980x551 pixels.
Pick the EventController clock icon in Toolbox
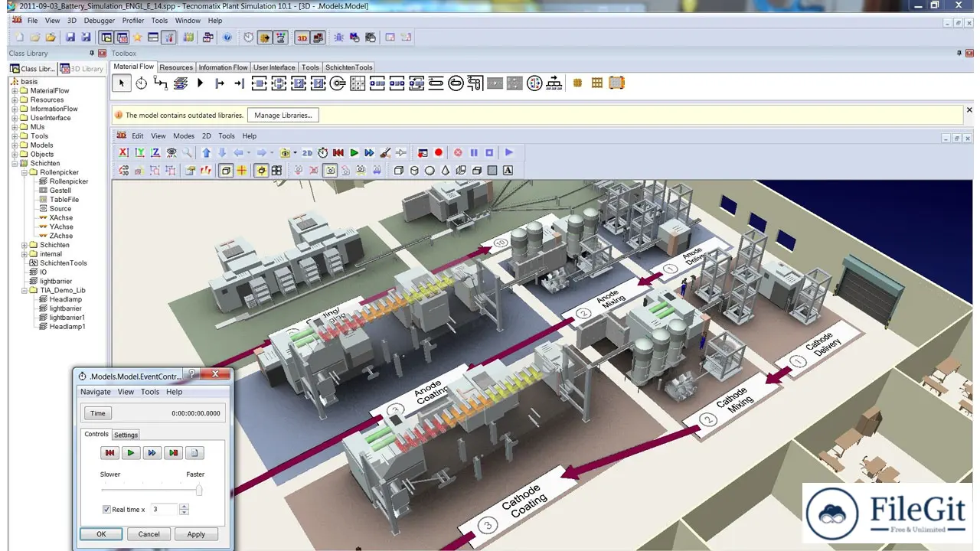tap(142, 83)
